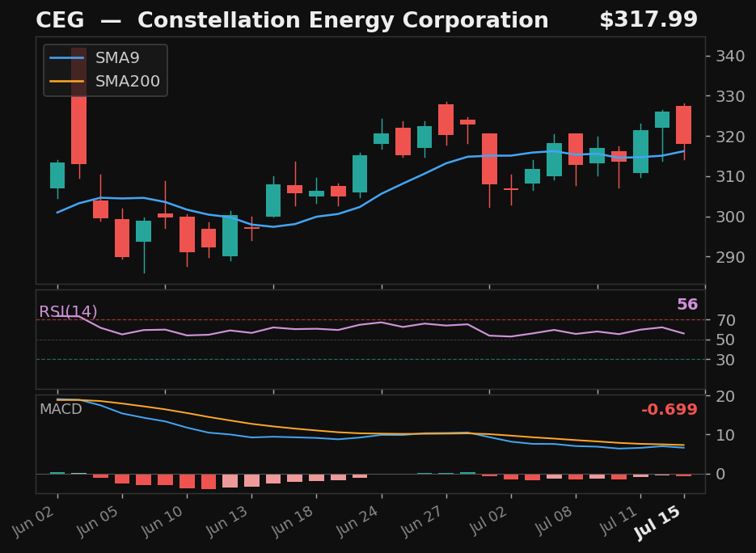Screen dimensions: 756x553
Task: Click the orange SMA200 legend line swatch
Action: [66, 81]
